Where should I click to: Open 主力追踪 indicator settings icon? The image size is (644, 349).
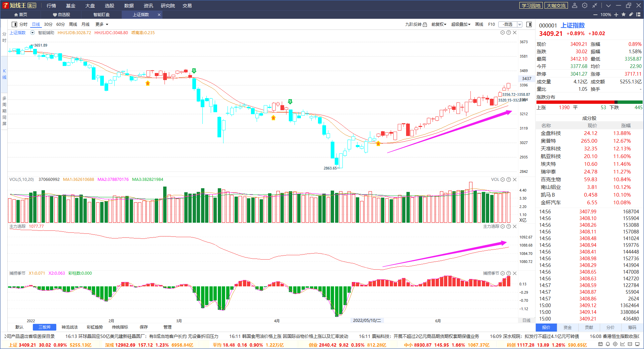[503, 226]
